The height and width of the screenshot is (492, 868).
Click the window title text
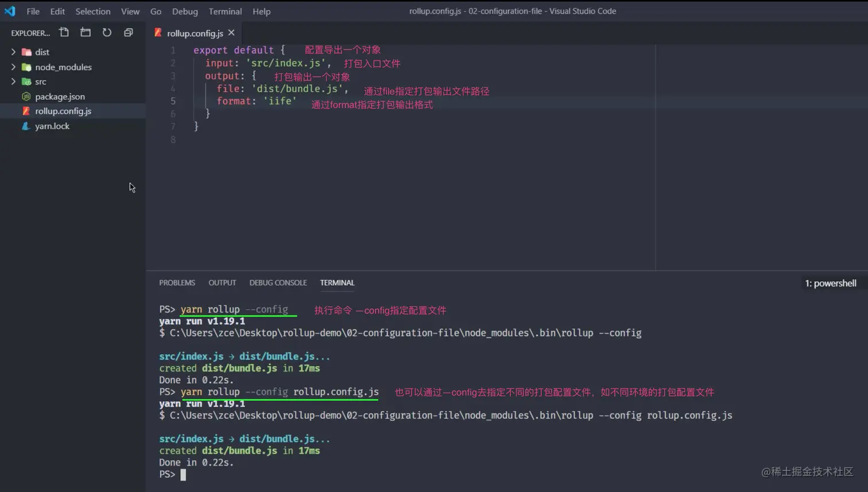coord(513,11)
